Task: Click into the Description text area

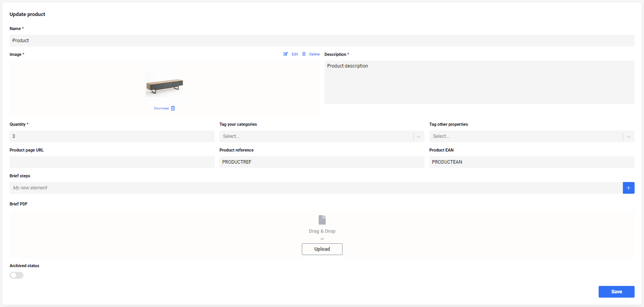Action: point(479,82)
